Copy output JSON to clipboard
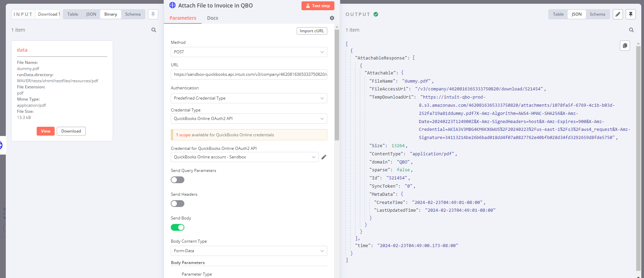Viewport: 644px width, 278px height. tap(625, 46)
